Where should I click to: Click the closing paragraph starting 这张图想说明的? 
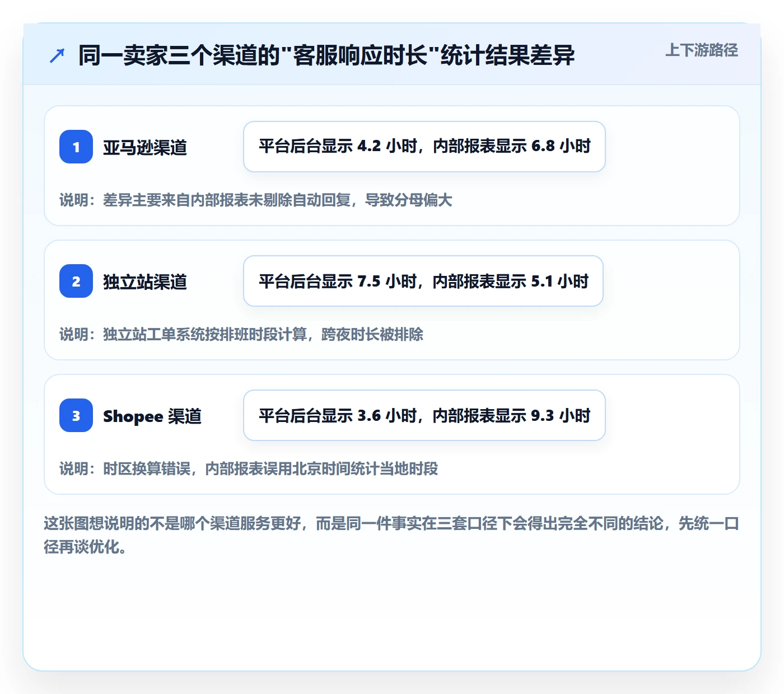click(391, 535)
